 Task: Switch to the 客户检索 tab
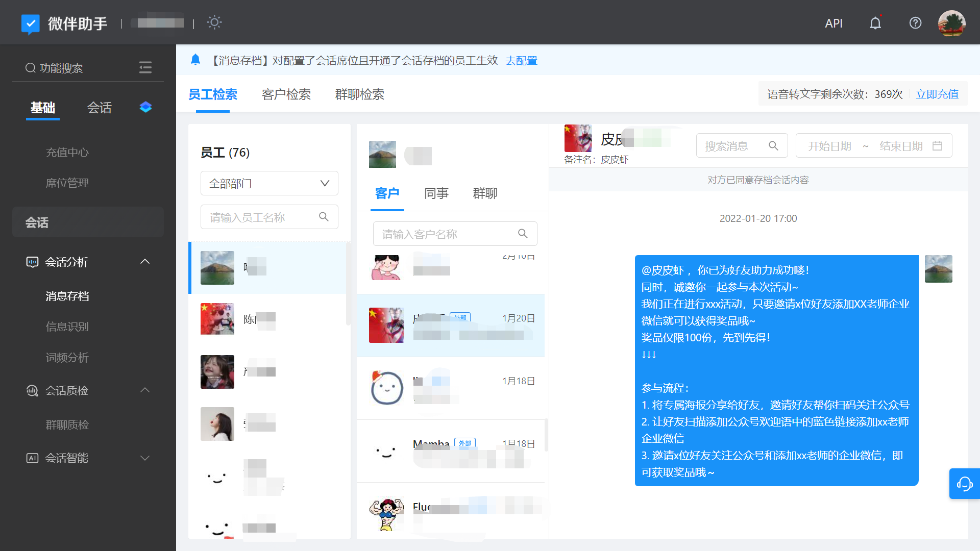286,94
